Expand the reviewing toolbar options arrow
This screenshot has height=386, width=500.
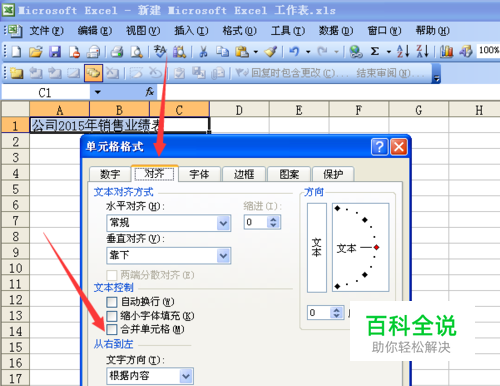(x=436, y=74)
